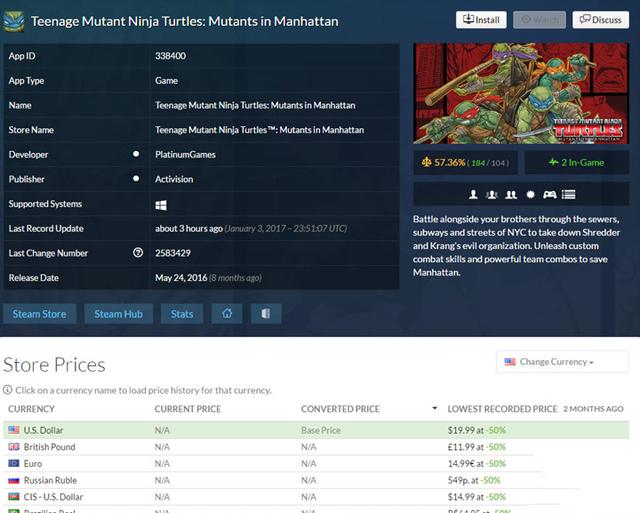
Task: Load price history for Russian Ruble
Action: click(x=50, y=480)
